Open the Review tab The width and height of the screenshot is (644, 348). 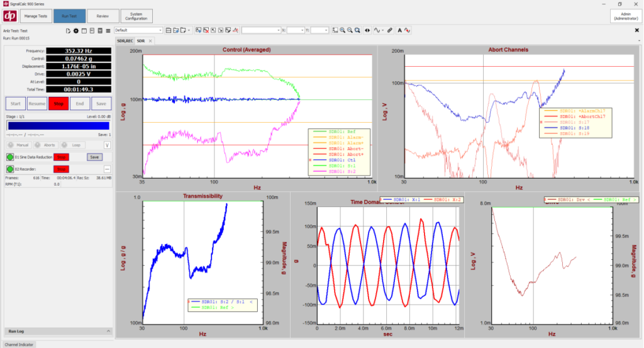click(103, 16)
